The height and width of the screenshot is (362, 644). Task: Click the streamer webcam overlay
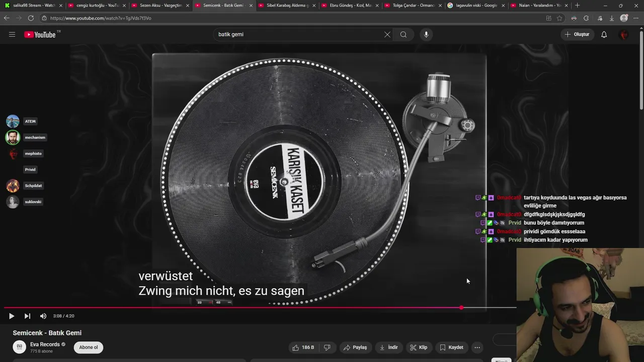click(x=580, y=305)
